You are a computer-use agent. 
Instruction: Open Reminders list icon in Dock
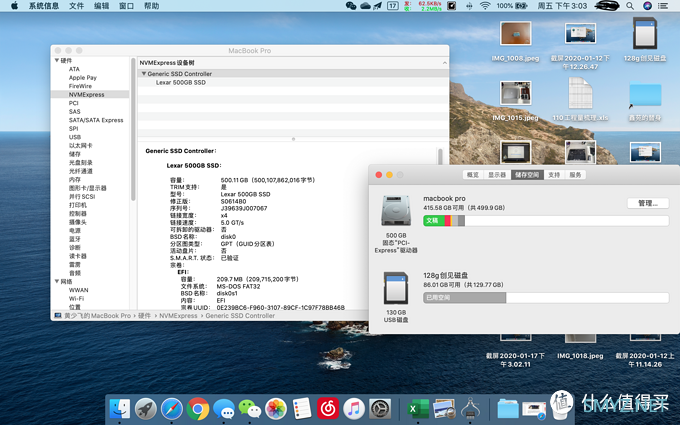point(302,409)
